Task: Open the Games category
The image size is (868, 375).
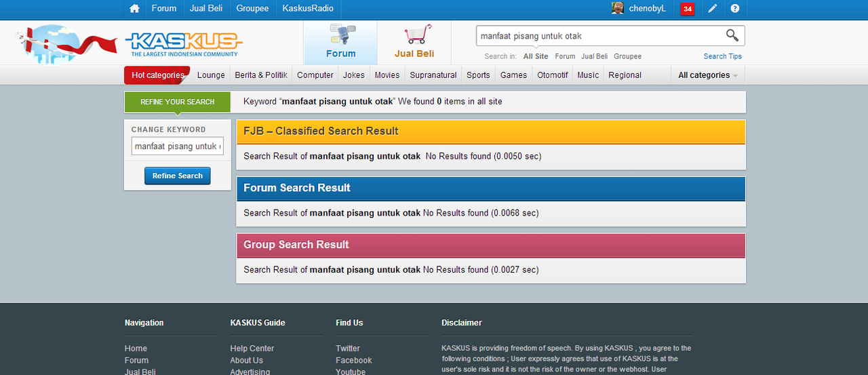Action: [513, 75]
